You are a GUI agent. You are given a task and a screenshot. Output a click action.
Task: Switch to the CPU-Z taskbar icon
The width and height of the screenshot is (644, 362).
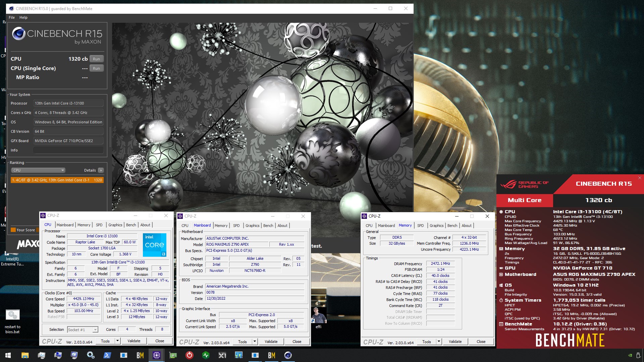pos(156,355)
